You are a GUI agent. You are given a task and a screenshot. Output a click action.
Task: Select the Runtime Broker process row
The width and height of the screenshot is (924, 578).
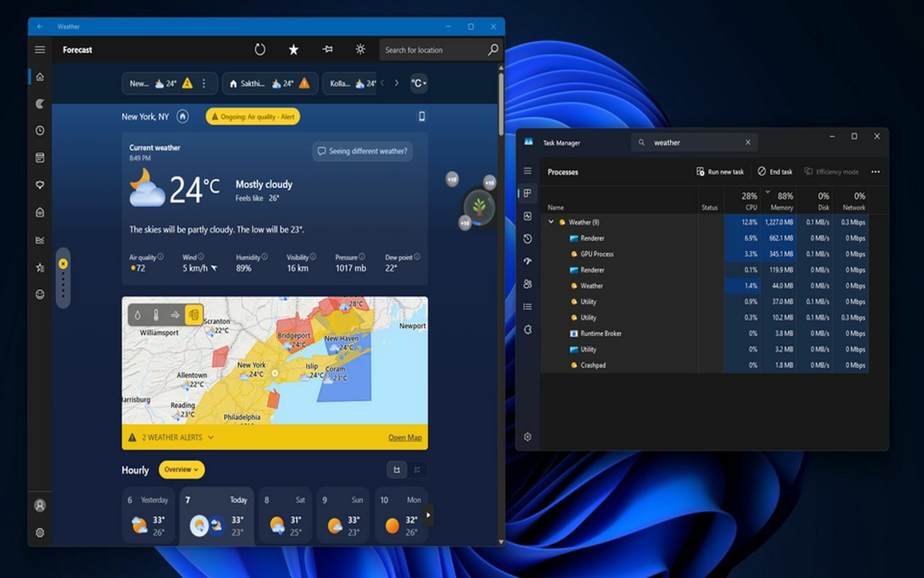705,333
